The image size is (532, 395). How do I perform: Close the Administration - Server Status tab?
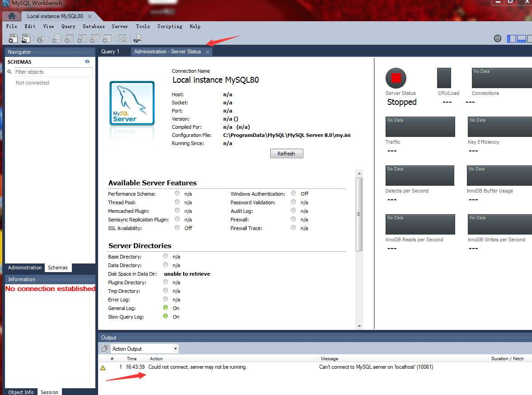tap(207, 52)
